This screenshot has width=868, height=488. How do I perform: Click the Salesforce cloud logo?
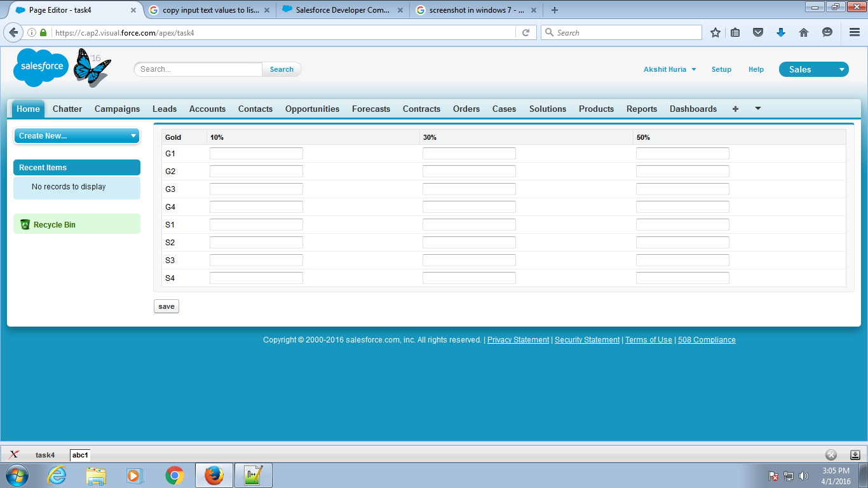tap(41, 67)
